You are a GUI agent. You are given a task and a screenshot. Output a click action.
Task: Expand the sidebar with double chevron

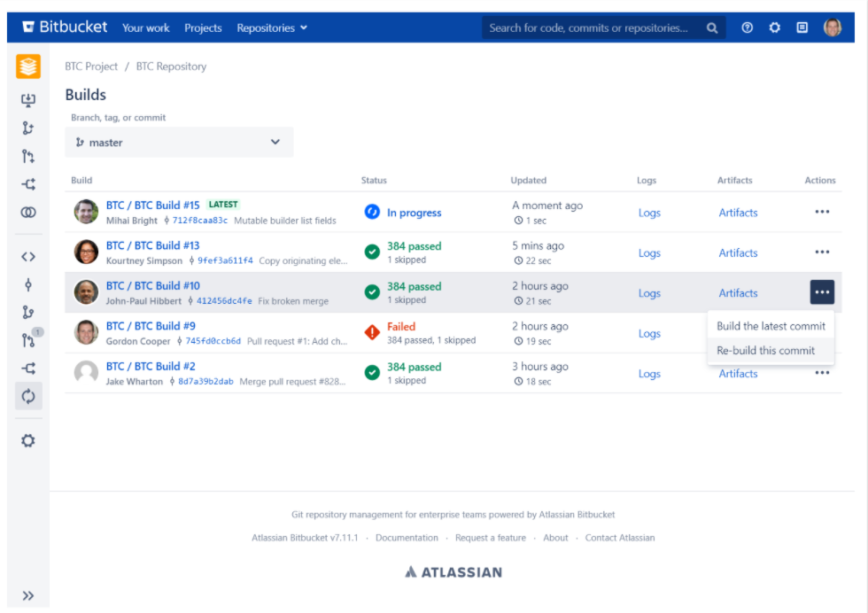[x=28, y=595]
